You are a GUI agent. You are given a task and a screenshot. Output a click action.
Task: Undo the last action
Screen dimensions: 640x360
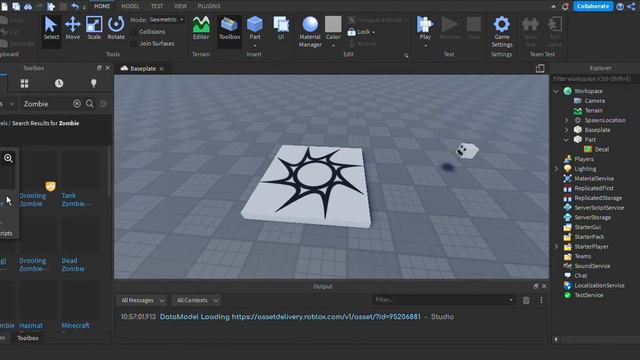[75, 6]
